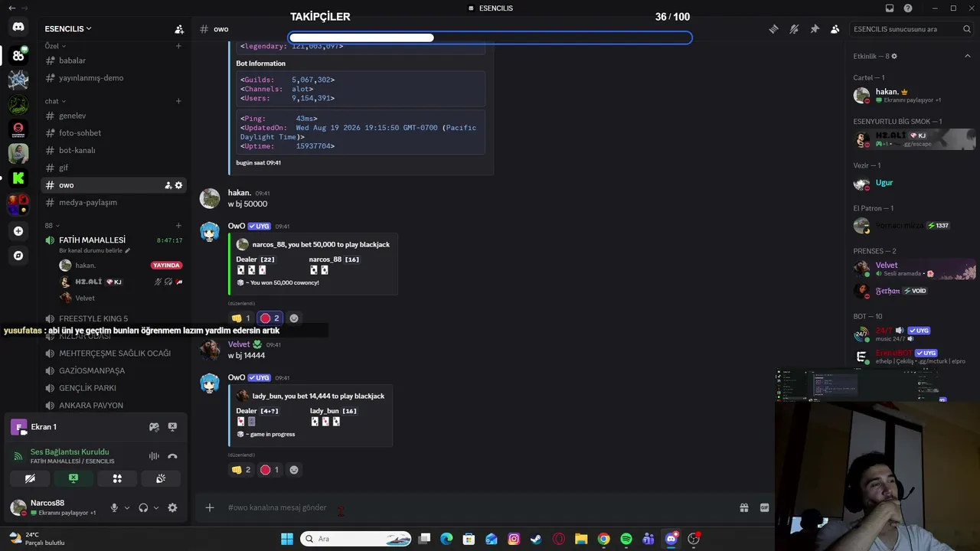Toggle yellow reaction with count 1
The height and width of the screenshot is (551, 980).
(240, 318)
